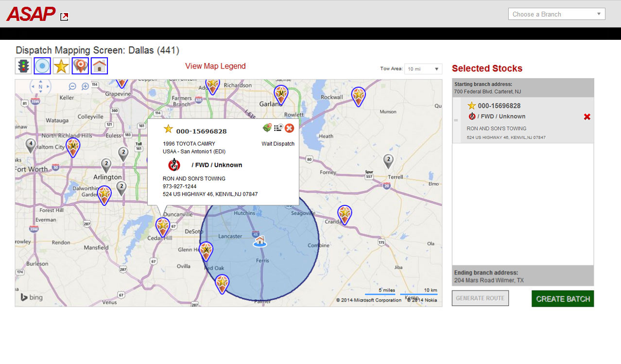Click the Generate Route button
Screen dimensions: 621x364
[x=480, y=298]
